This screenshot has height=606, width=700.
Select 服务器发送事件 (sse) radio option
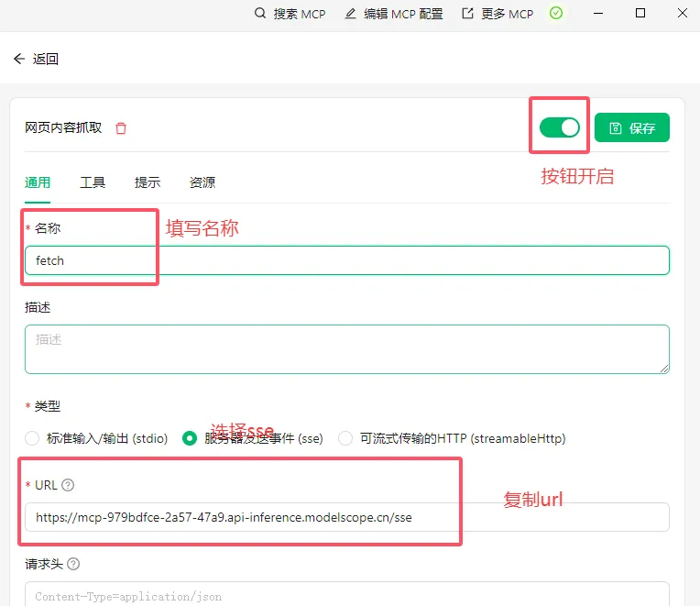[x=190, y=438]
